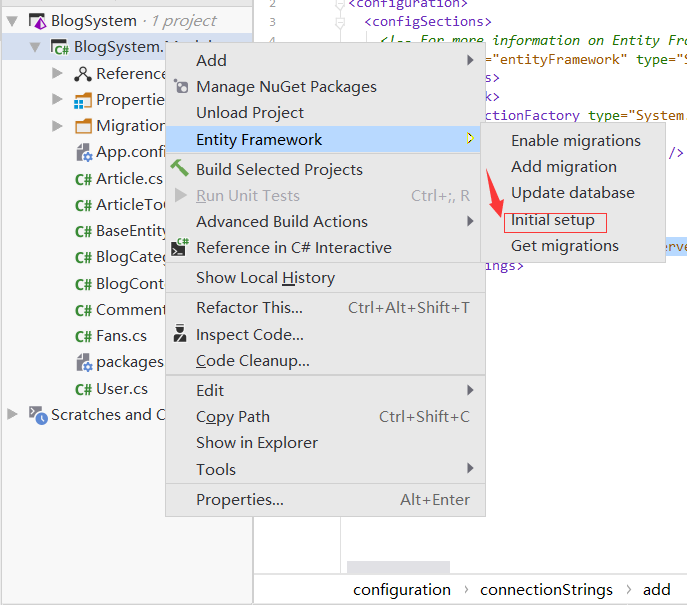Open the Entity Framework submenu
Viewport: 687px width, 605px height.
(323, 139)
